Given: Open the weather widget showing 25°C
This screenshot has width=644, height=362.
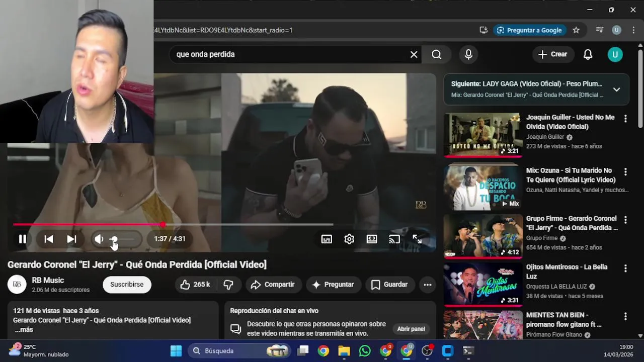Looking at the screenshot, I should [39, 350].
